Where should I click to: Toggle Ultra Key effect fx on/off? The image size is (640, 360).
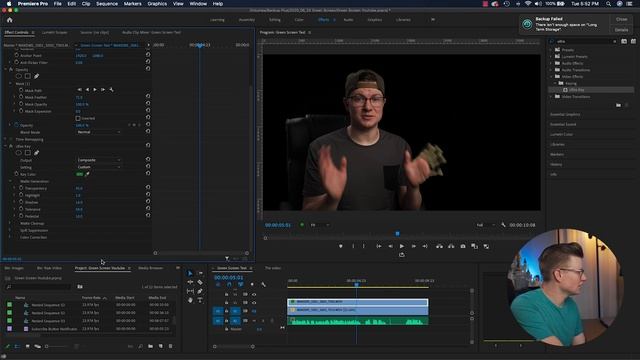[x=11, y=146]
